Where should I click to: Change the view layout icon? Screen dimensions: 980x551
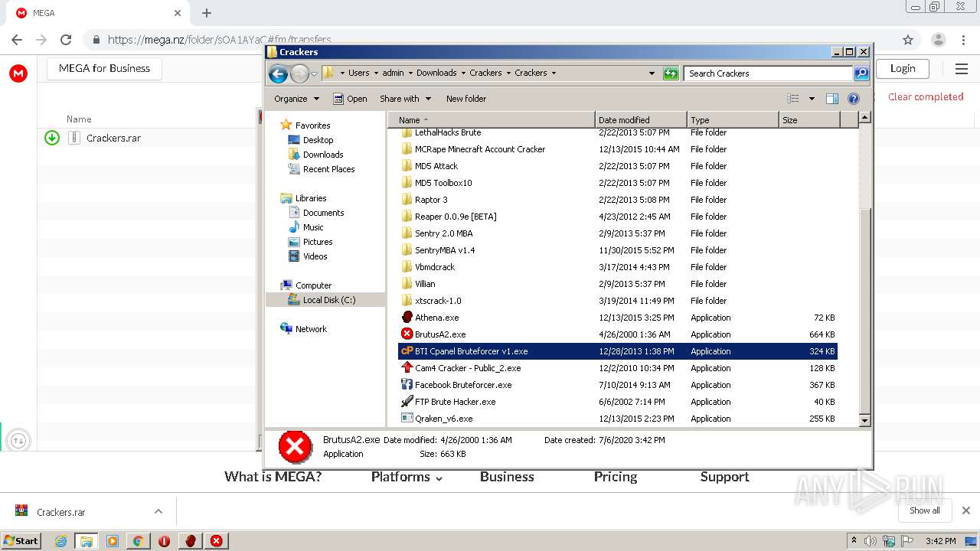(793, 99)
